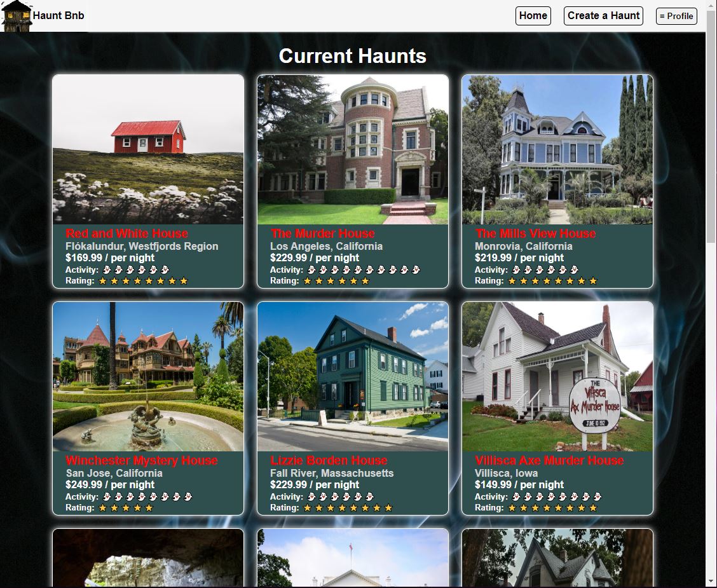Click the star rating of Lizzie Borden House

[x=348, y=507]
